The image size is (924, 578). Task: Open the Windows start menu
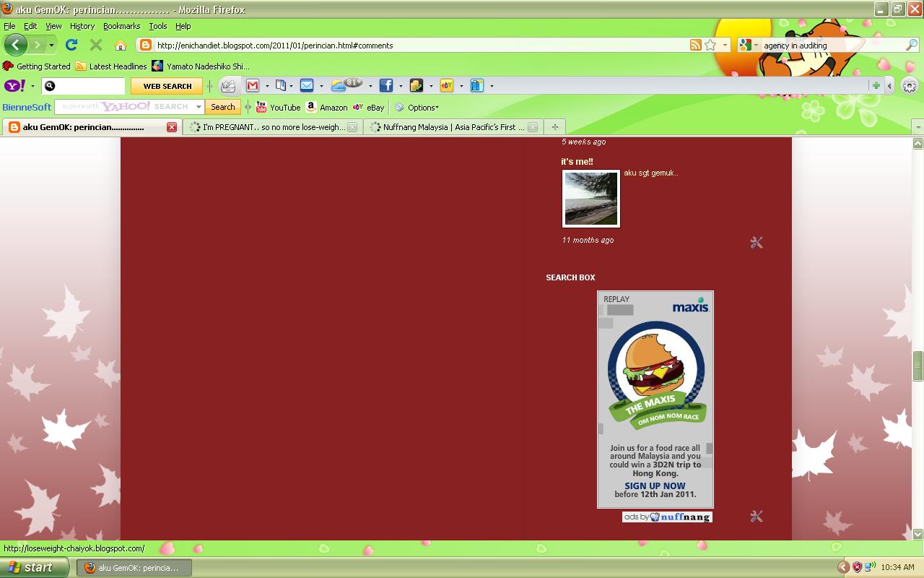click(x=35, y=567)
